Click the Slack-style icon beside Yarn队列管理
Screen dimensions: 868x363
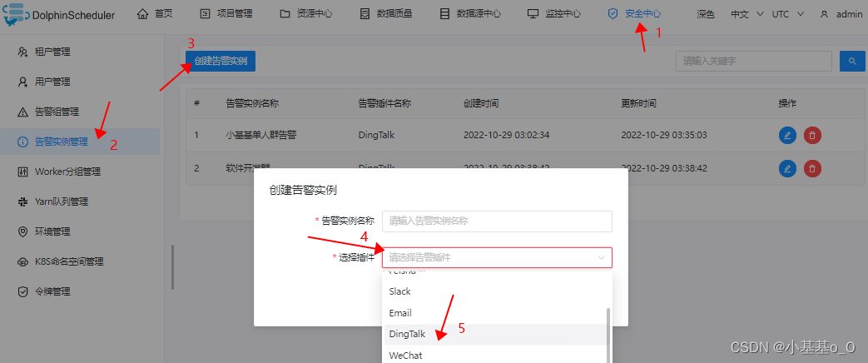point(22,201)
